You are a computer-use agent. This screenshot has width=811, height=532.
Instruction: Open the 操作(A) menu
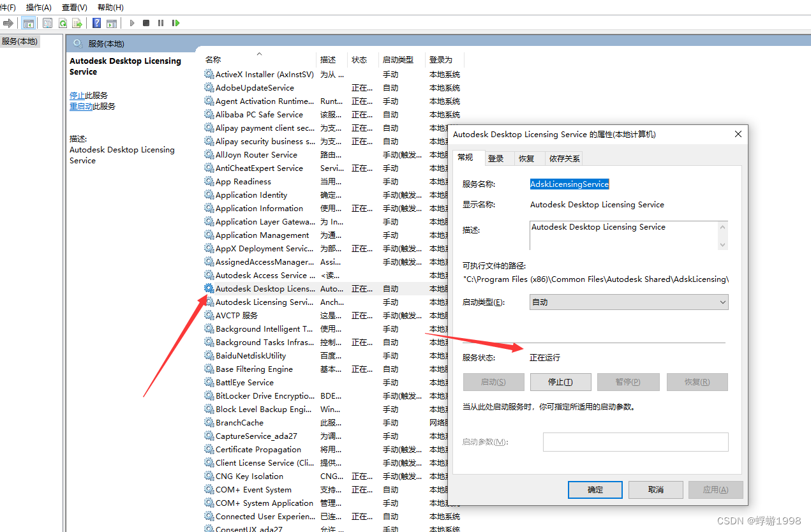(x=39, y=7)
